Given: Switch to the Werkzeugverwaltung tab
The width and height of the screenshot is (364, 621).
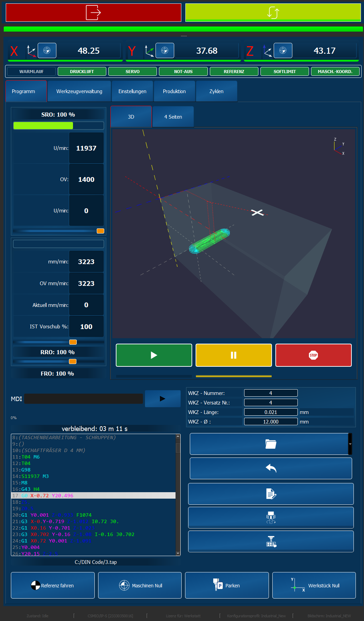Looking at the screenshot, I should pos(79,91).
